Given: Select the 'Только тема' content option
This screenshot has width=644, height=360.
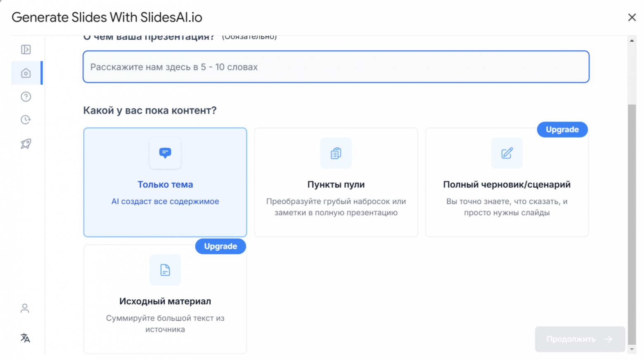Looking at the screenshot, I should click(x=165, y=182).
